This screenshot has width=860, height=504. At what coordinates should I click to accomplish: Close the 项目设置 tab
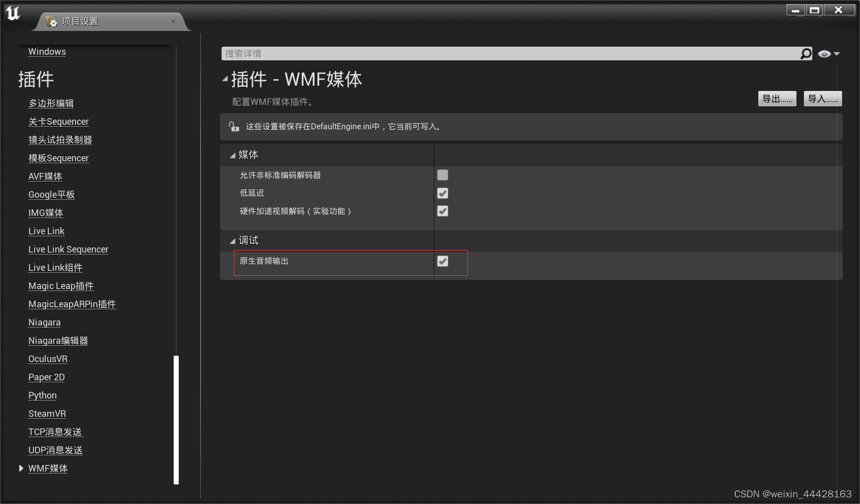click(x=173, y=21)
